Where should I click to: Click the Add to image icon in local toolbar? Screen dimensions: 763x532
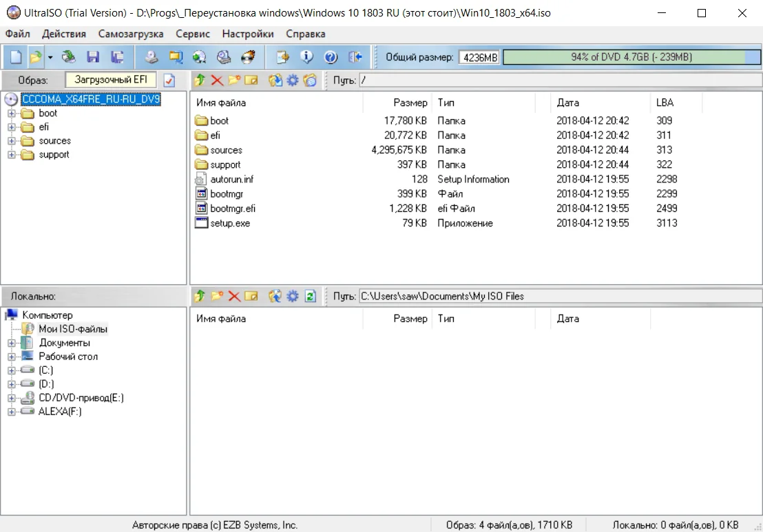tap(275, 296)
